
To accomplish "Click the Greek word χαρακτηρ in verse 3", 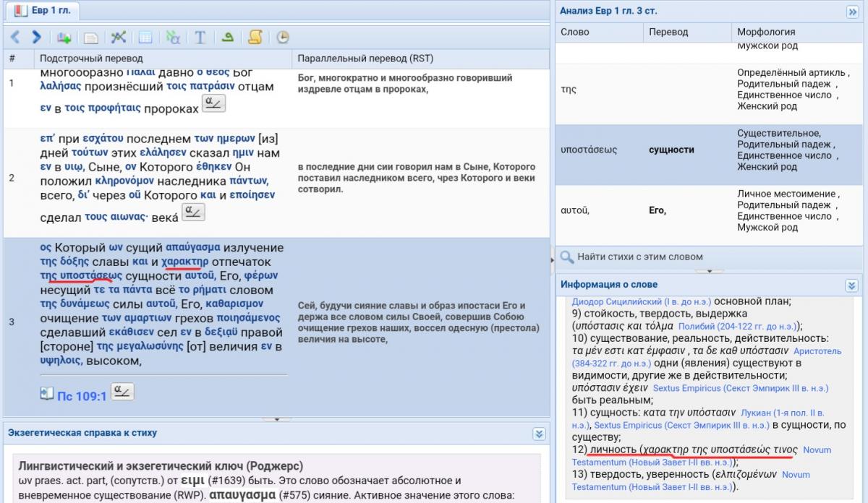I will click(185, 262).
